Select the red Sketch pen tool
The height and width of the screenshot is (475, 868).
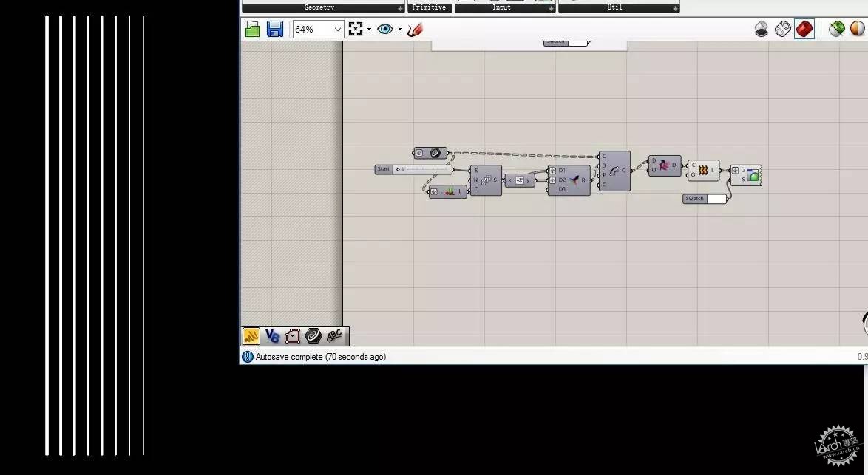[415, 30]
